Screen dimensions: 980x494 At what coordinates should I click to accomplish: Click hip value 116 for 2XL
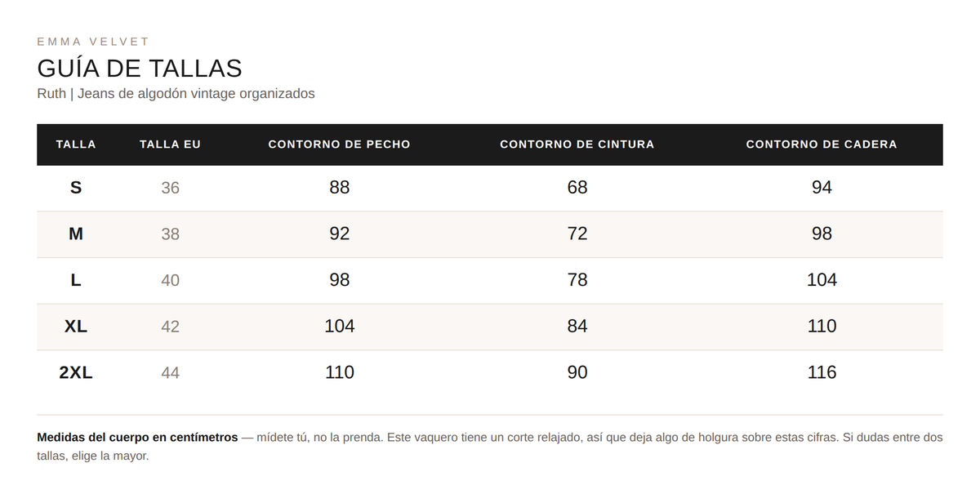[822, 373]
